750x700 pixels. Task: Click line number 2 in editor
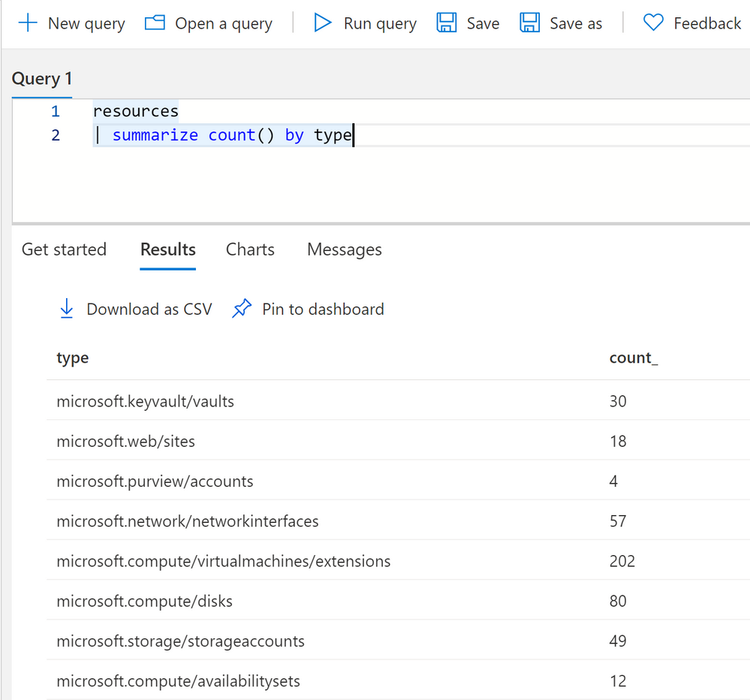coord(56,135)
